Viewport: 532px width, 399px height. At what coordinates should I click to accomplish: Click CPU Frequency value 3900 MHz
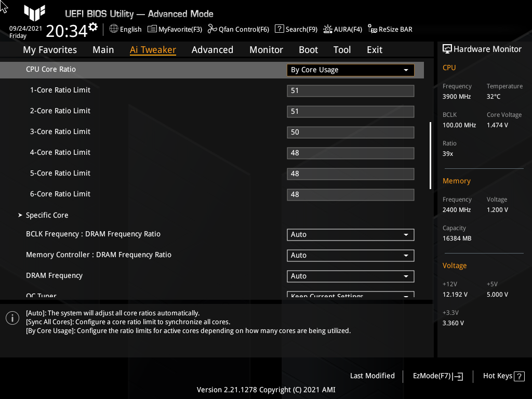coord(457,97)
